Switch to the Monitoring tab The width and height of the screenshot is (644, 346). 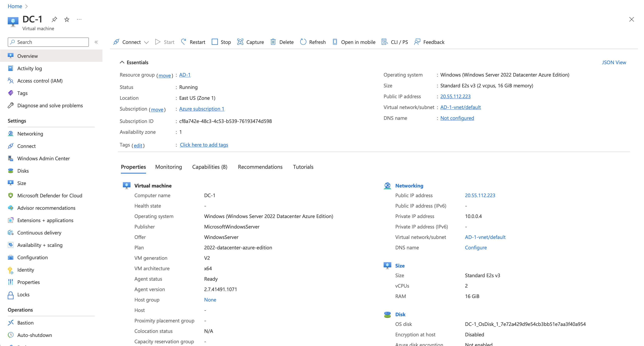(x=168, y=167)
